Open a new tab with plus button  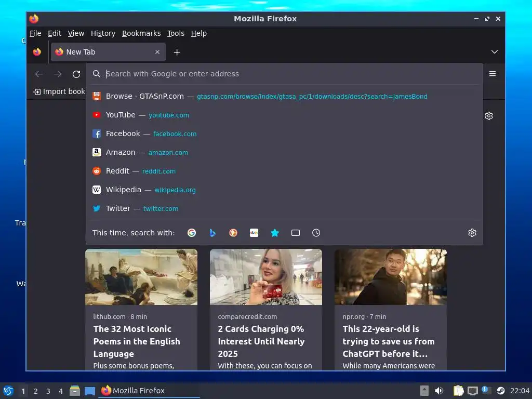(177, 52)
